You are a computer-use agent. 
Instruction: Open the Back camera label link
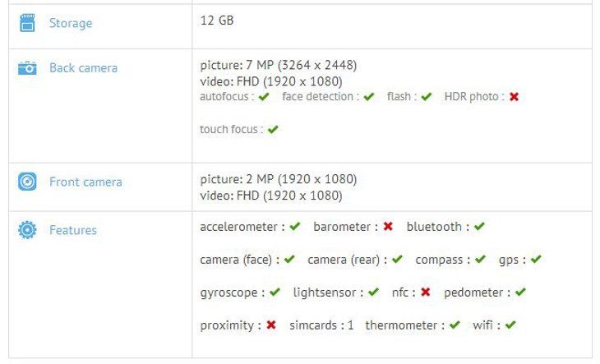pos(83,68)
